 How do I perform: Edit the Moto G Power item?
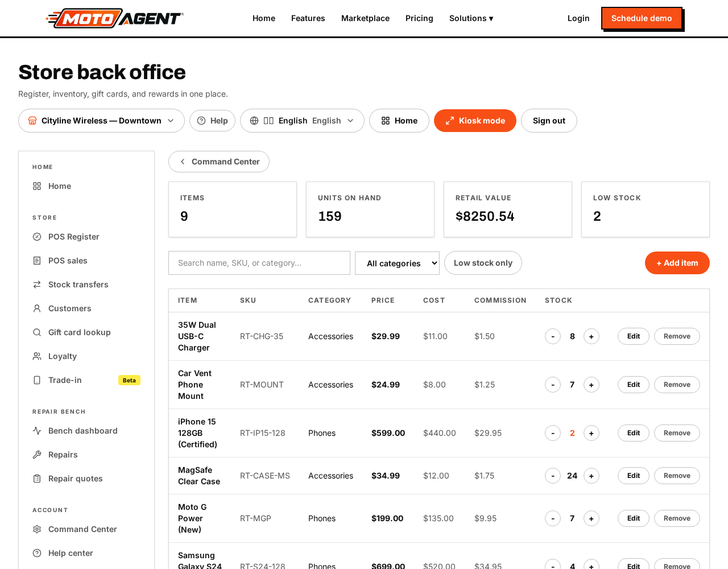click(634, 518)
